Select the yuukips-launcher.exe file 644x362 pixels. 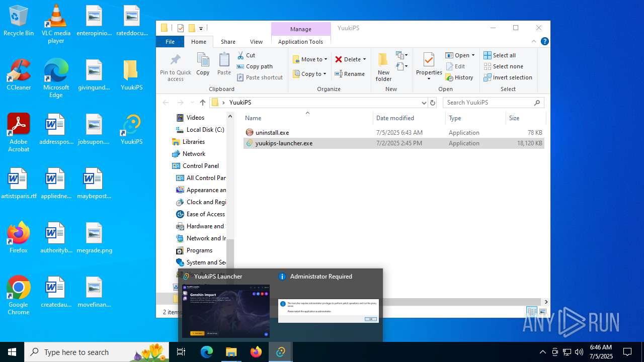394,143
